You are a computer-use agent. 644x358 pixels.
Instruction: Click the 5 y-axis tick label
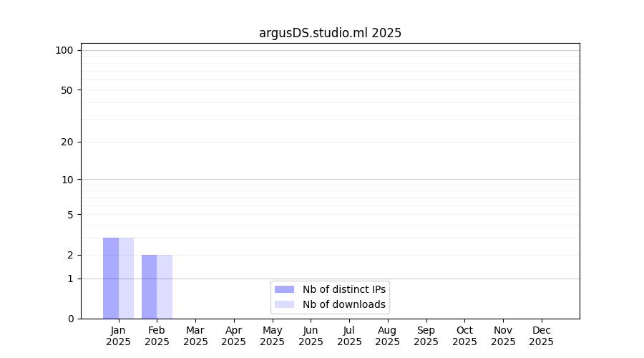[x=69, y=215]
